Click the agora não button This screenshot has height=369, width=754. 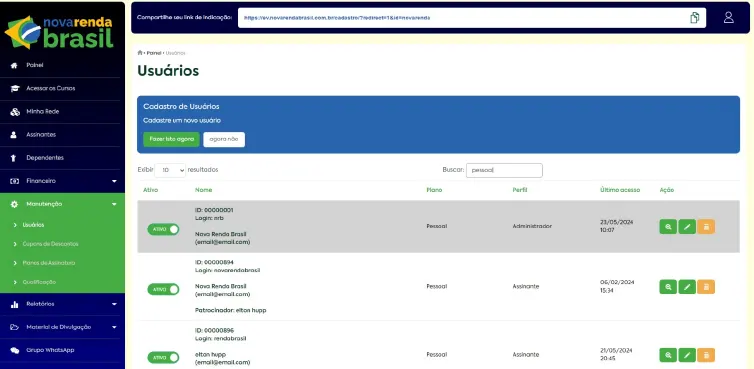point(224,139)
